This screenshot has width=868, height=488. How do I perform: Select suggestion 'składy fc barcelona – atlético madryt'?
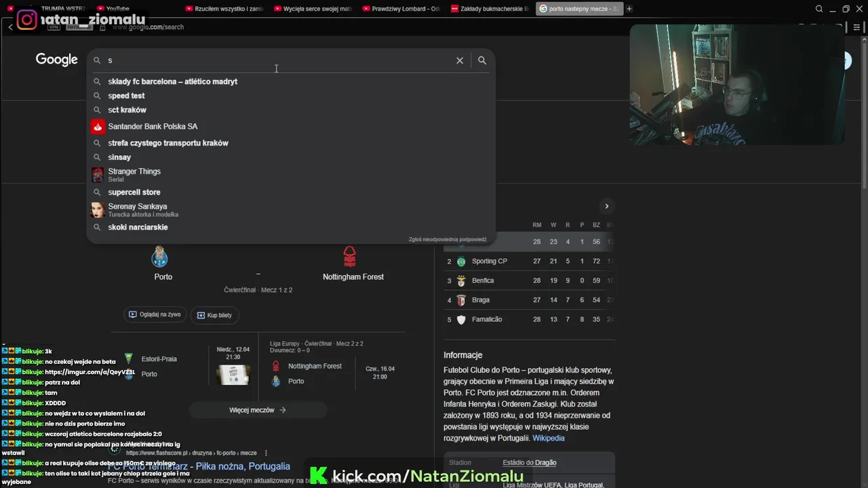coord(292,81)
